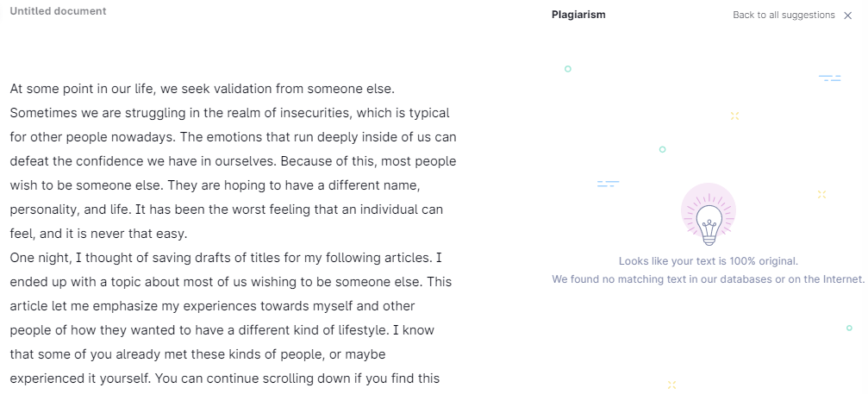Click 'We found no matching text' message

coord(708,279)
